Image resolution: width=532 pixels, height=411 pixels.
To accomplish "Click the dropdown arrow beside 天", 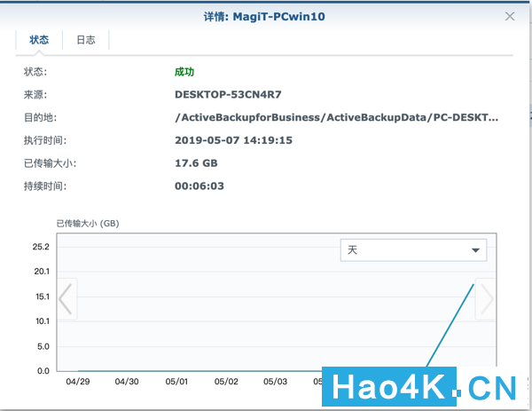I will (475, 250).
